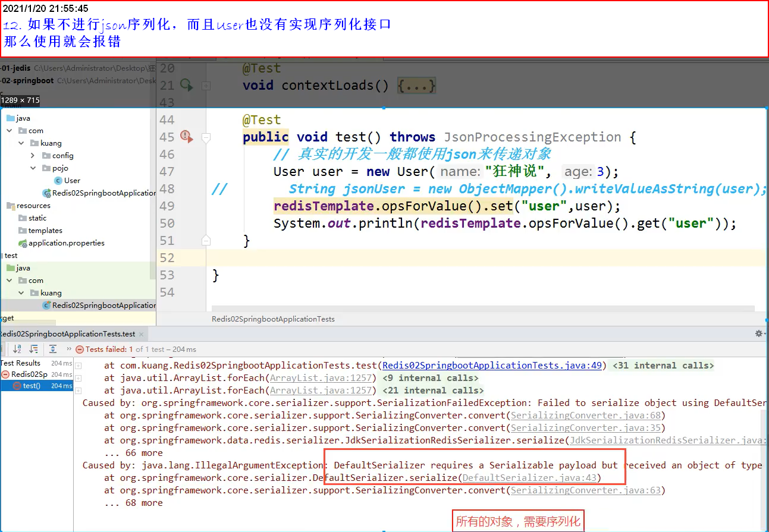The image size is (769, 532).
Task: Select test java source folder
Action: (23, 268)
